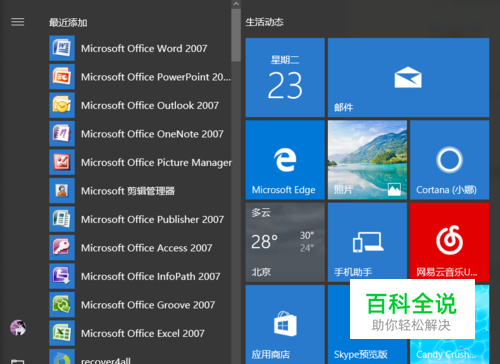The image size is (500, 364).
Task: Open the 网易云音乐 tile
Action: (x=450, y=242)
